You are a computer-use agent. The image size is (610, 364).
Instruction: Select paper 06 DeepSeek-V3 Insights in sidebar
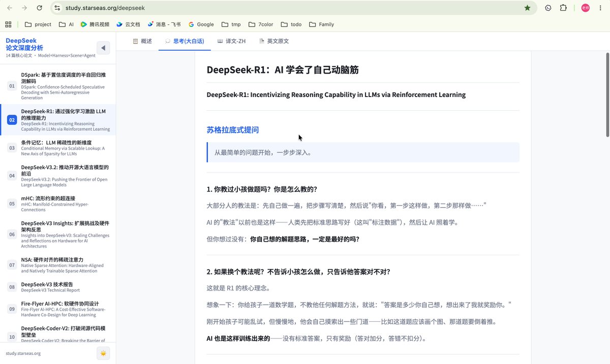(58, 235)
